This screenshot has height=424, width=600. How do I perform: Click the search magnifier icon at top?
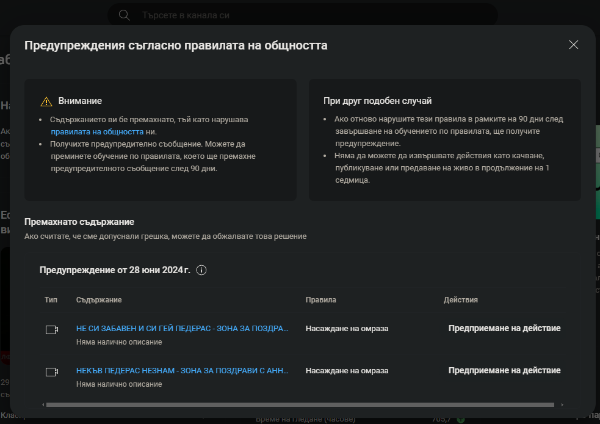[124, 16]
